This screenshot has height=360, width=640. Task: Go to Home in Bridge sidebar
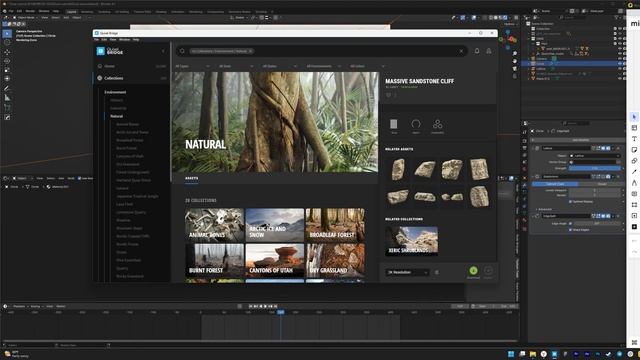point(109,66)
